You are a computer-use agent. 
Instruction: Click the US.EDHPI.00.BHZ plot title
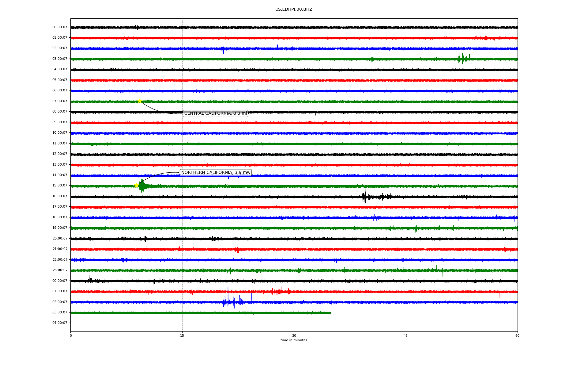(294, 10)
